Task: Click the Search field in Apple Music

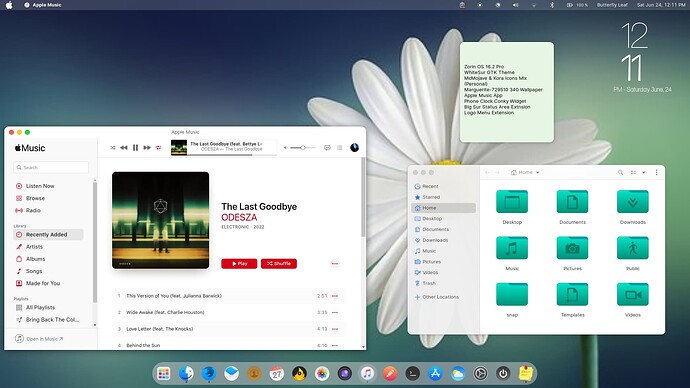Action: (51, 168)
